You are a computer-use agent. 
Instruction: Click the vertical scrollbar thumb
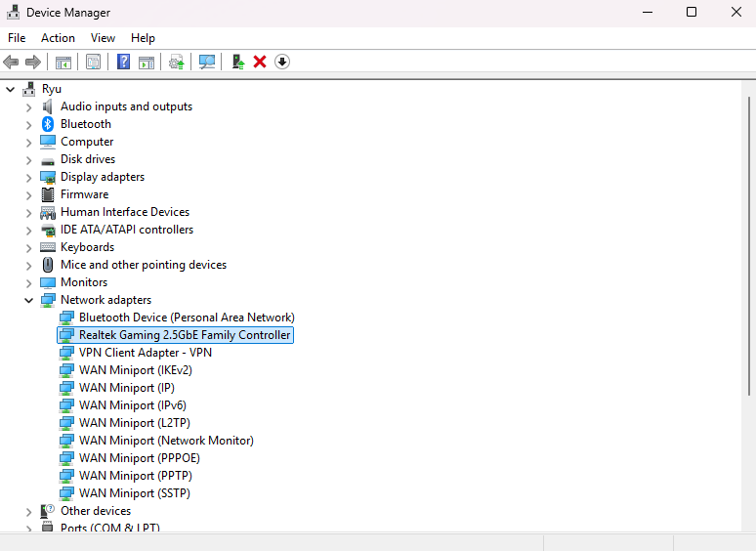click(x=749, y=246)
